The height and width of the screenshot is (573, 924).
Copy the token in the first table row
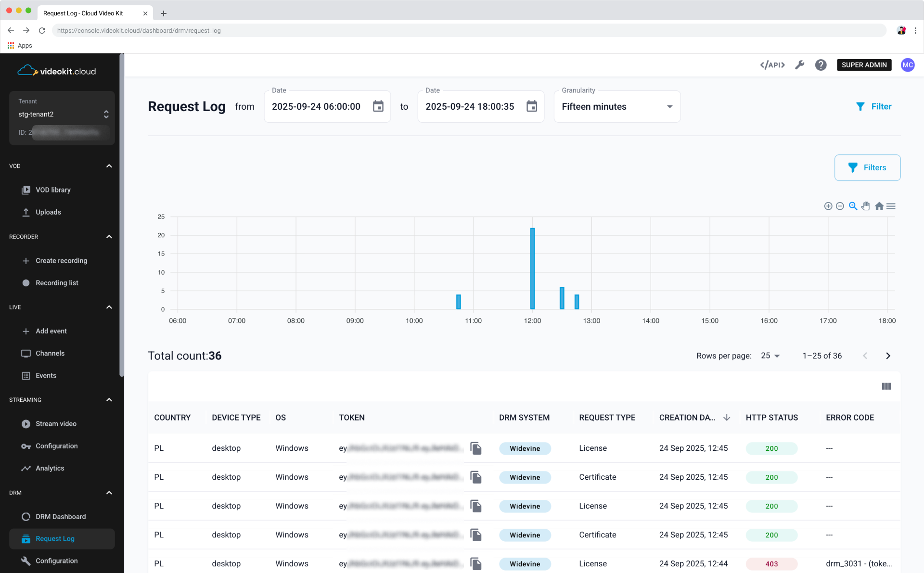tap(476, 448)
